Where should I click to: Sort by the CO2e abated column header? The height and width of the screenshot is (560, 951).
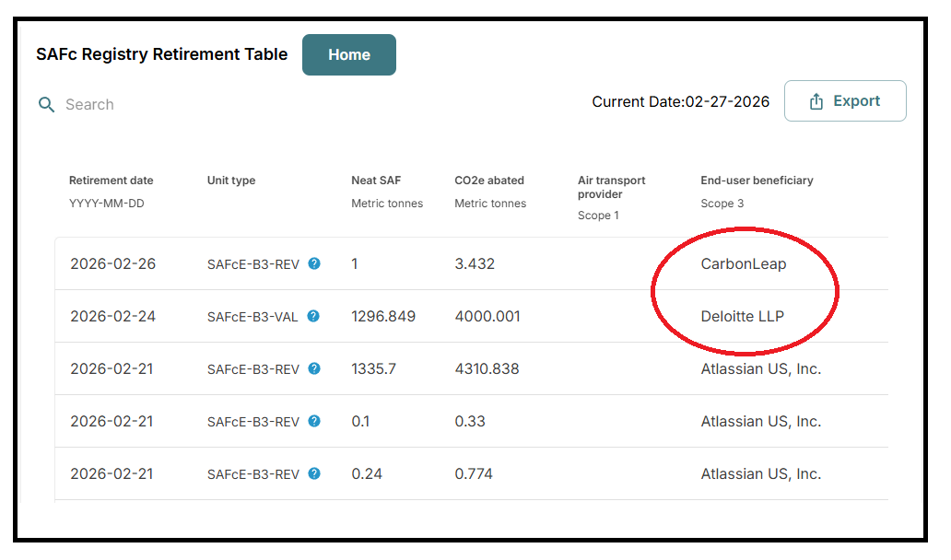click(489, 181)
